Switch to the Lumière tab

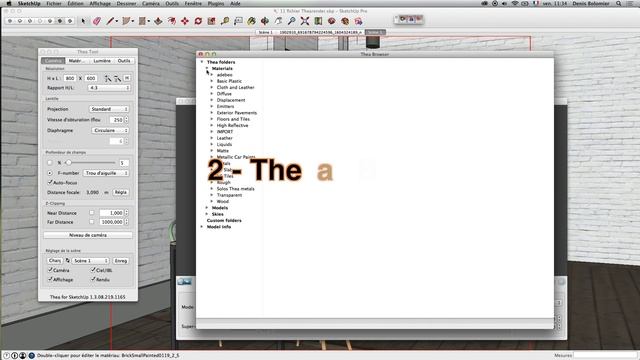click(x=102, y=61)
